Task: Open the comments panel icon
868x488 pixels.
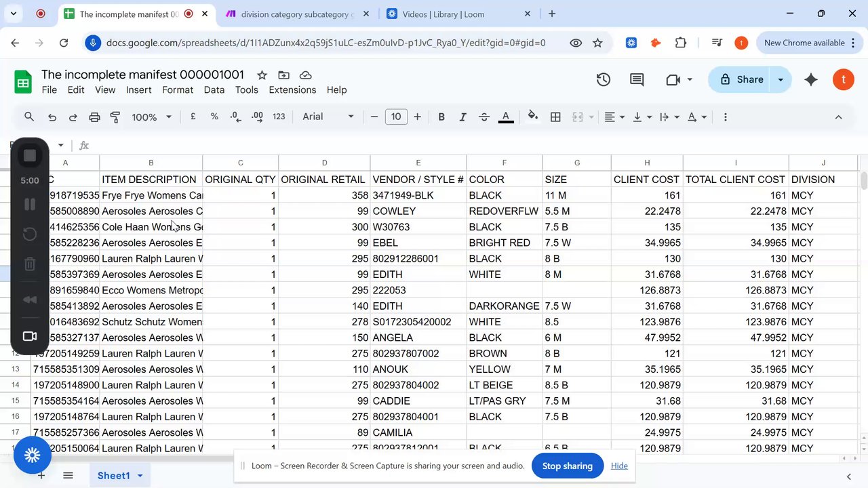Action: 637,79
